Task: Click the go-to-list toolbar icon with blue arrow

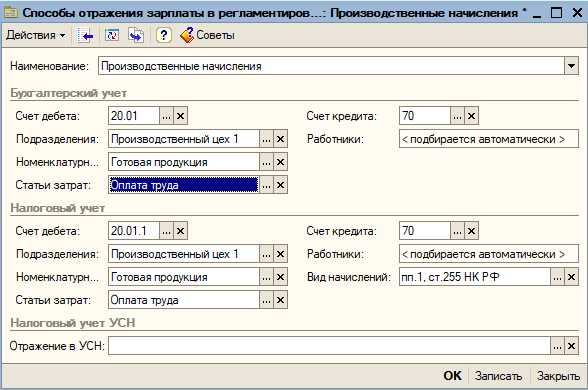Action: (85, 35)
